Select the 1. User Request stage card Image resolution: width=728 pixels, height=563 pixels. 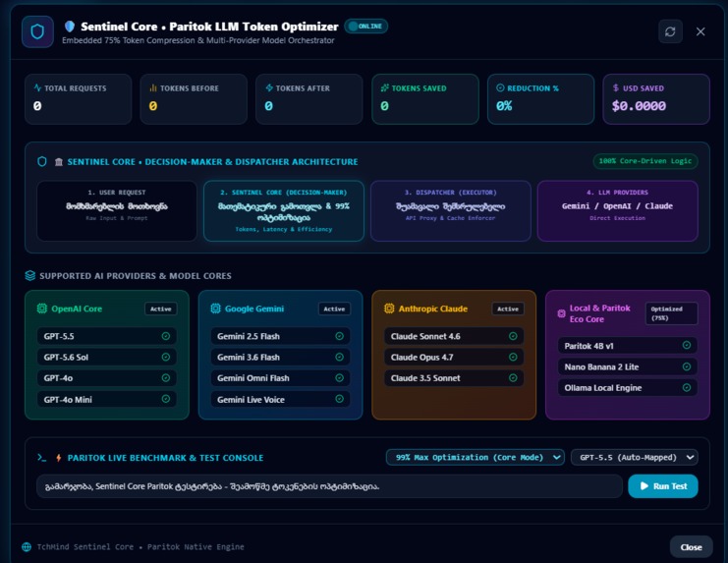(x=117, y=210)
